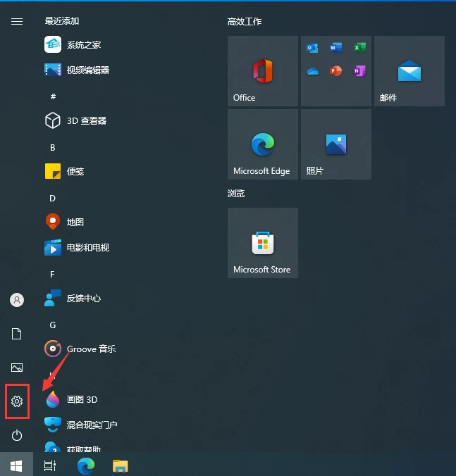Viewport: 456px width, 476px height.
Task: Open OneNote from the Office folder tile
Action: (x=359, y=71)
